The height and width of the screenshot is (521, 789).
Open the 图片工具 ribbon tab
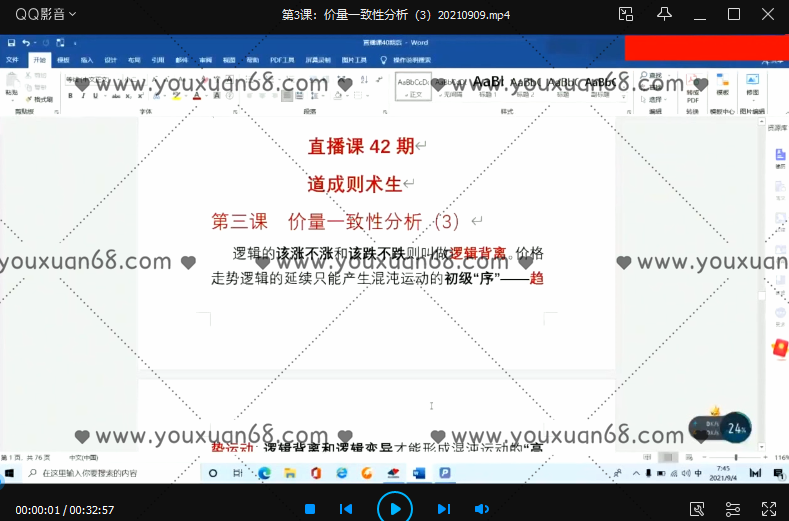(354, 60)
